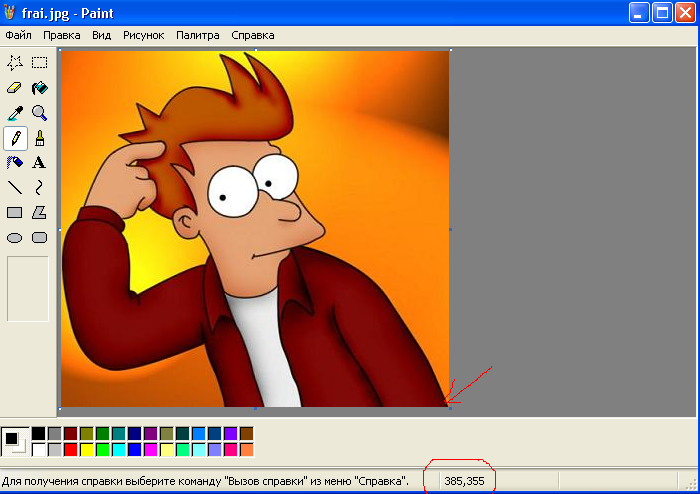Open the Справка menu
Screen dimensions: 700x494
[x=252, y=34]
